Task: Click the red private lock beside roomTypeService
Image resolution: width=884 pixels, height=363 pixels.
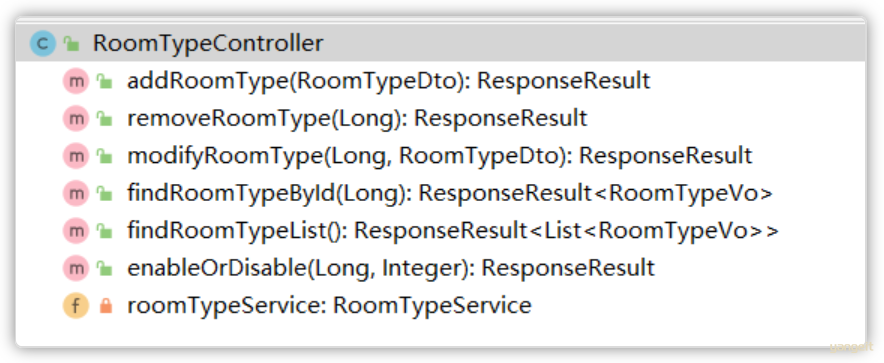Action: point(105,306)
